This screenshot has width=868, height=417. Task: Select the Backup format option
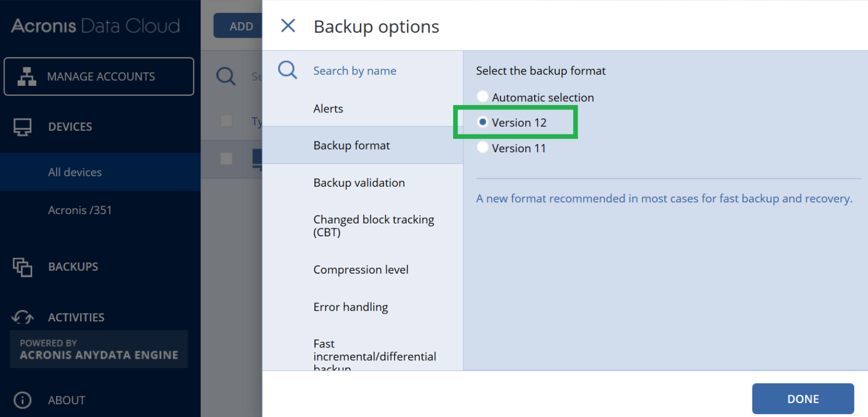pos(363,145)
